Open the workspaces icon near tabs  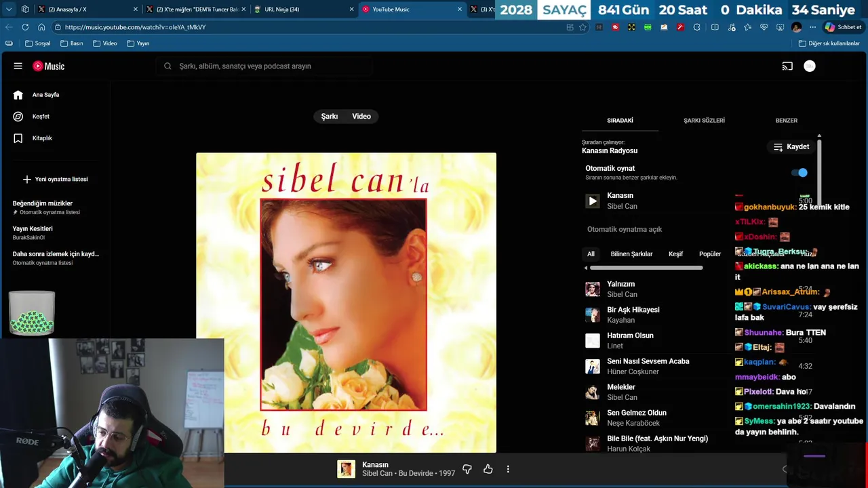pyautogui.click(x=25, y=9)
